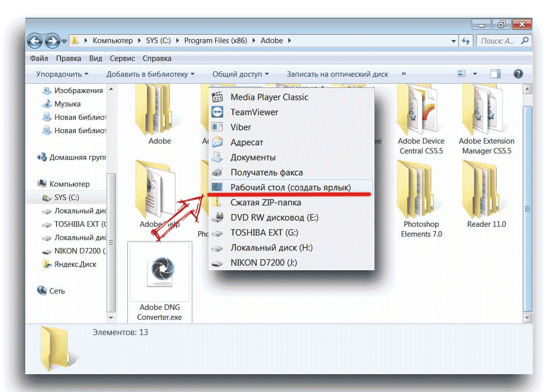
Task: Click the Help question mark icon
Action: [x=518, y=74]
